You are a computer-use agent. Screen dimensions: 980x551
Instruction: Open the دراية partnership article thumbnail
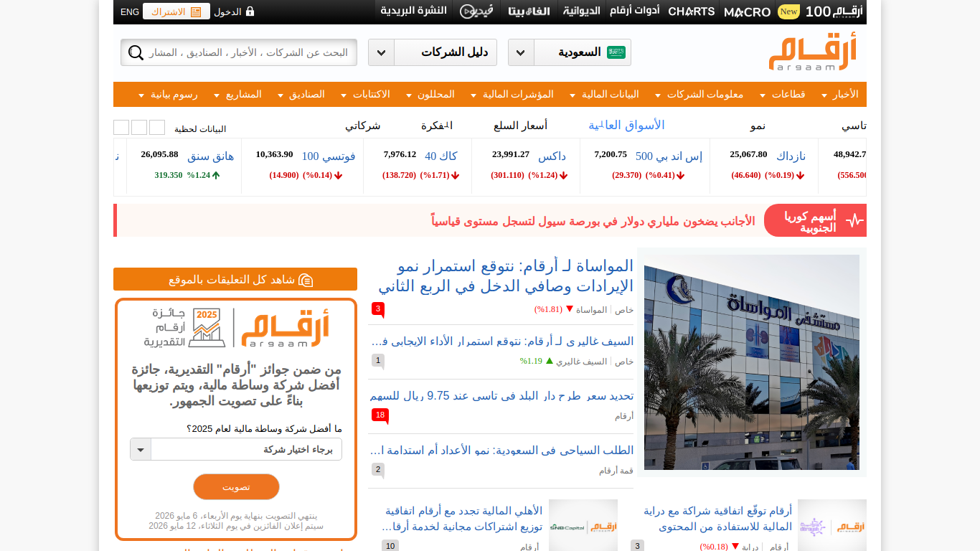point(832,525)
